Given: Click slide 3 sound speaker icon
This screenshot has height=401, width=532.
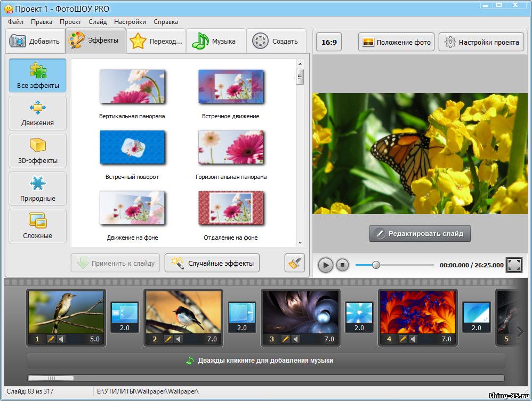Looking at the screenshot, I should (x=295, y=339).
